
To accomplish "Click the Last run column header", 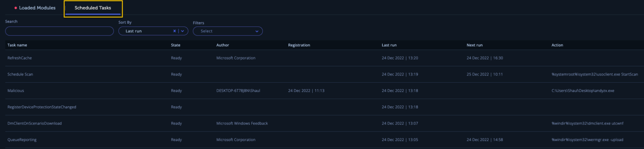I will pyautogui.click(x=389, y=45).
